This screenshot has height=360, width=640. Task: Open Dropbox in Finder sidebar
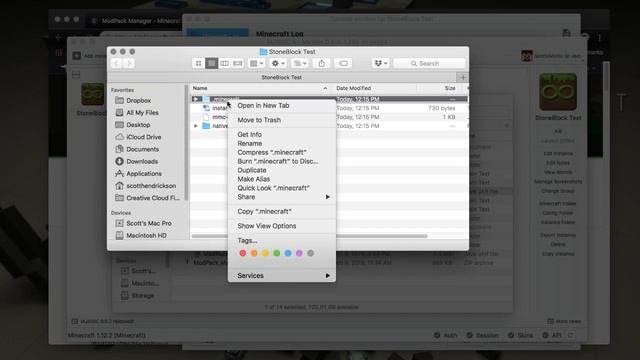point(138,100)
